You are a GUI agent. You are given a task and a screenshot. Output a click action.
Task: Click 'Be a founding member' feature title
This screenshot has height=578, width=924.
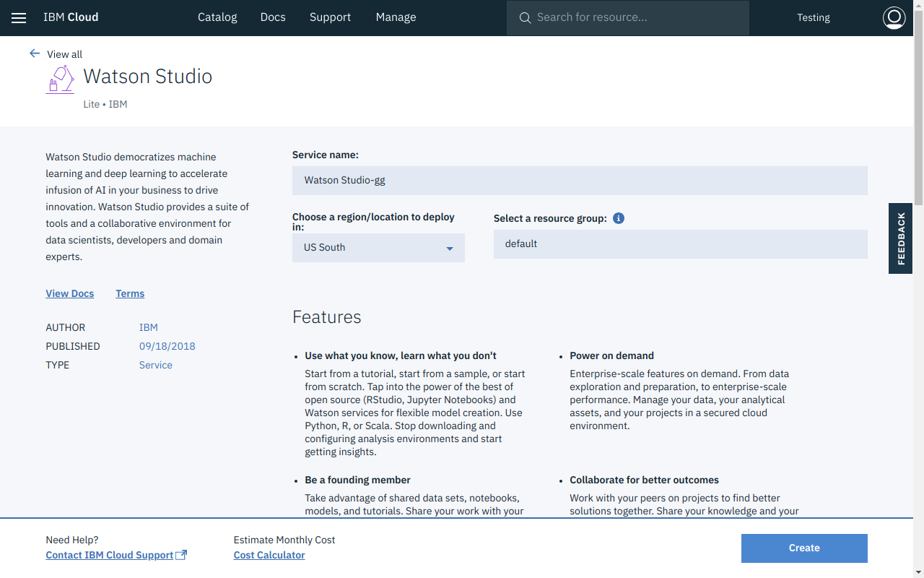click(358, 480)
